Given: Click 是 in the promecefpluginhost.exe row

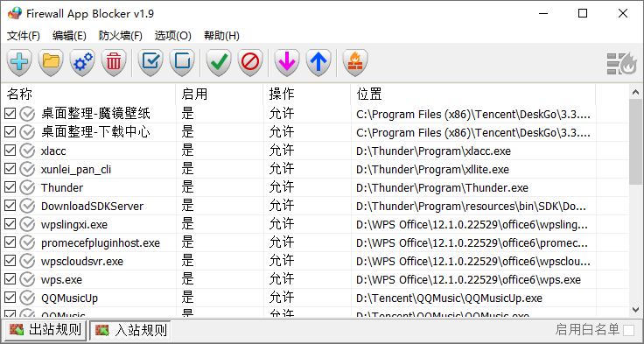Looking at the screenshot, I should pyautogui.click(x=188, y=242).
